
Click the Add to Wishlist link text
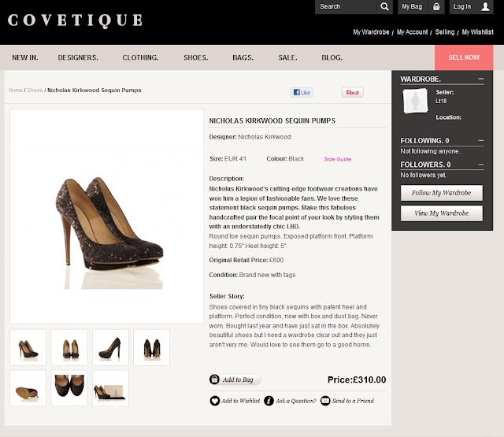[x=240, y=401]
